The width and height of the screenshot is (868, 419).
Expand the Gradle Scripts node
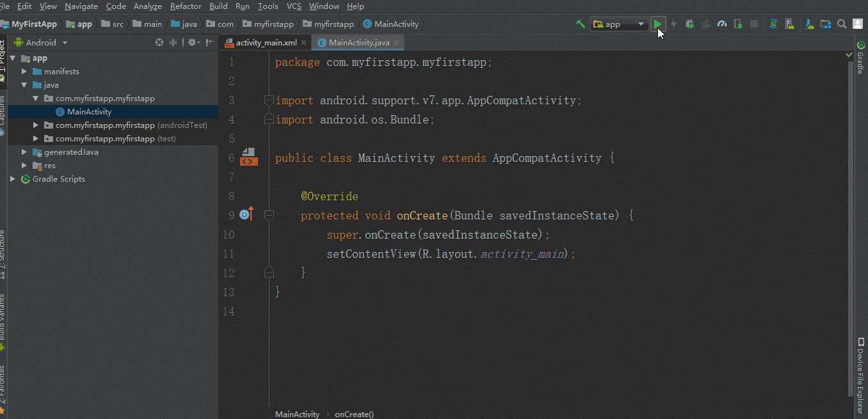(13, 179)
